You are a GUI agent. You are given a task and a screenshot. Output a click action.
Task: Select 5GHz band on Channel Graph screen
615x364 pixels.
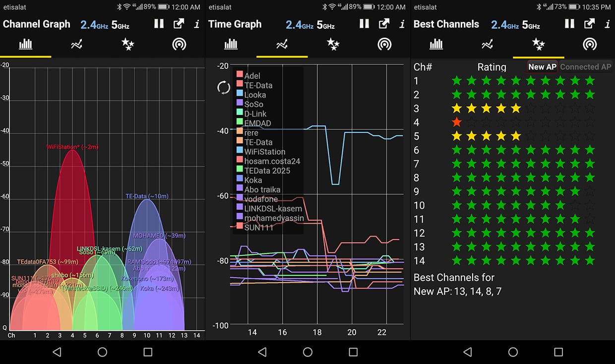(x=121, y=24)
